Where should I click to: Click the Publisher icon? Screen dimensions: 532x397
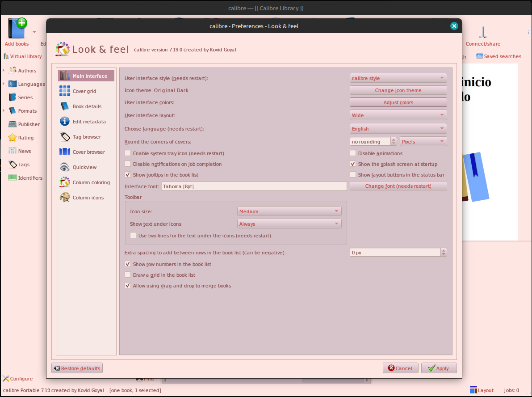[13, 124]
